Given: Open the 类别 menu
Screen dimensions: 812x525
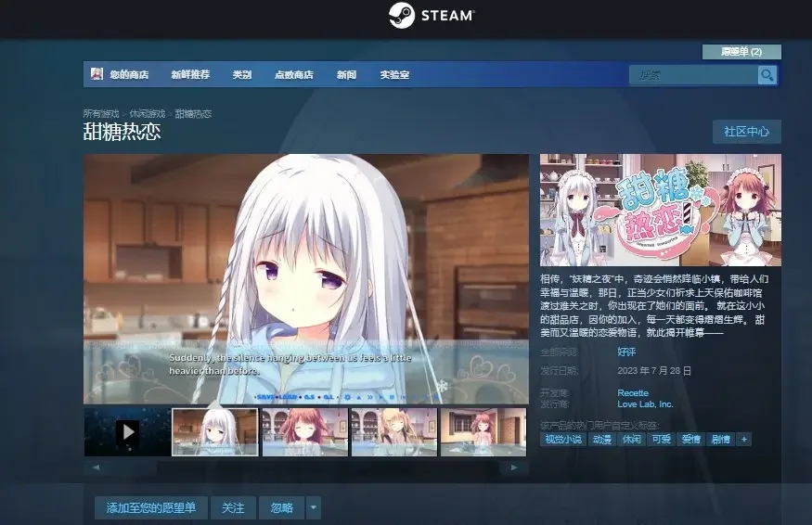Looking at the screenshot, I should click(242, 74).
